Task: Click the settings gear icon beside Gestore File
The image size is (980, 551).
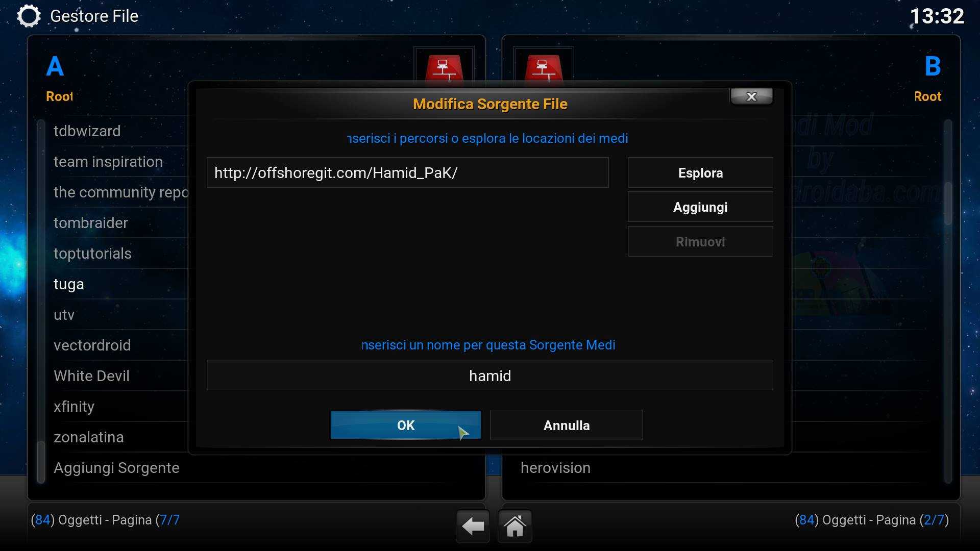Action: (x=29, y=16)
